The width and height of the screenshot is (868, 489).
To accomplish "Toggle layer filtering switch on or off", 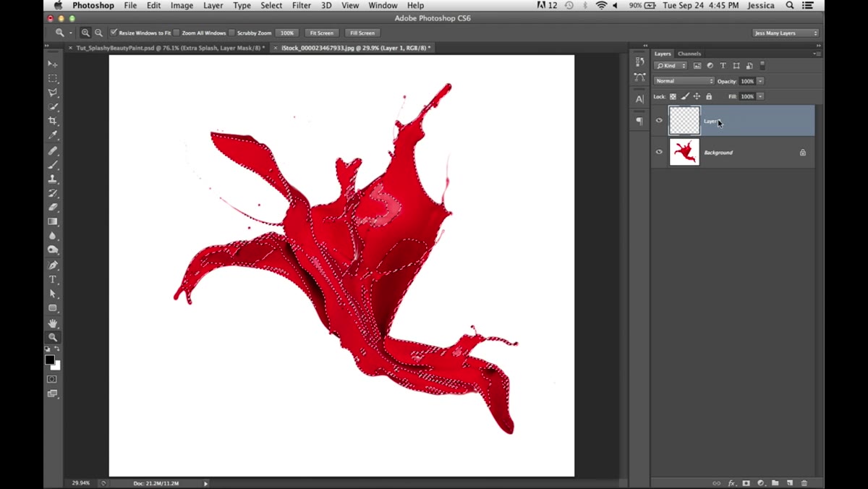I will [762, 66].
